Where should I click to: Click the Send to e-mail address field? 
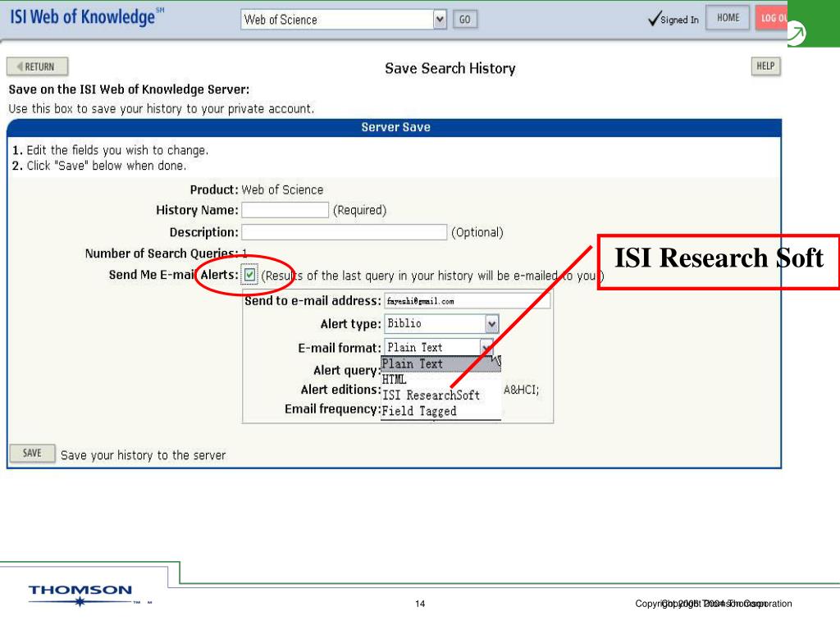pyautogui.click(x=467, y=300)
